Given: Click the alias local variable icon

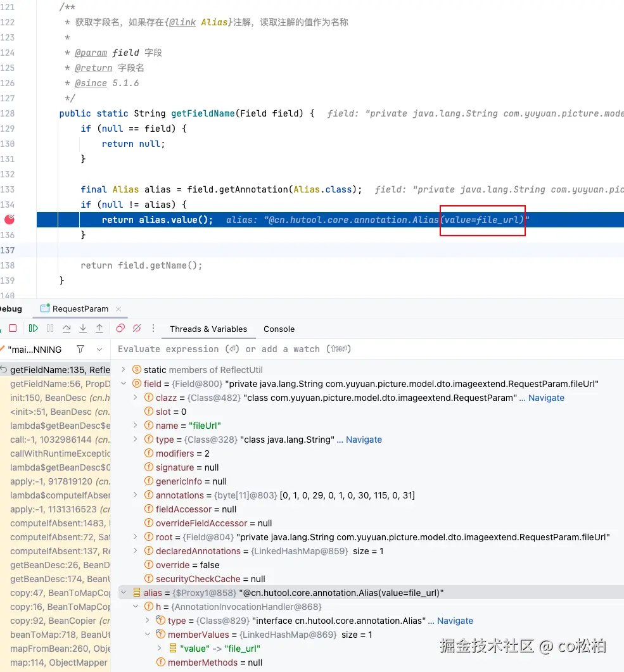Looking at the screenshot, I should coord(137,593).
